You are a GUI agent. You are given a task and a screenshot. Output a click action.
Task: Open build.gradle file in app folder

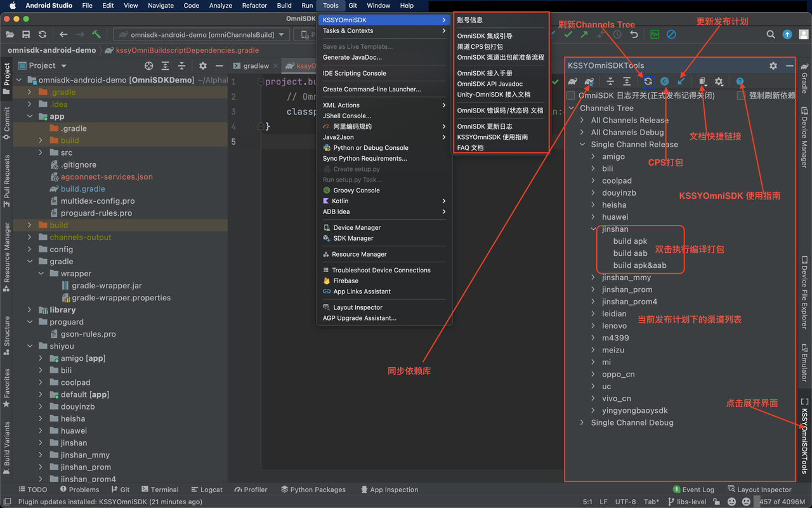(82, 189)
